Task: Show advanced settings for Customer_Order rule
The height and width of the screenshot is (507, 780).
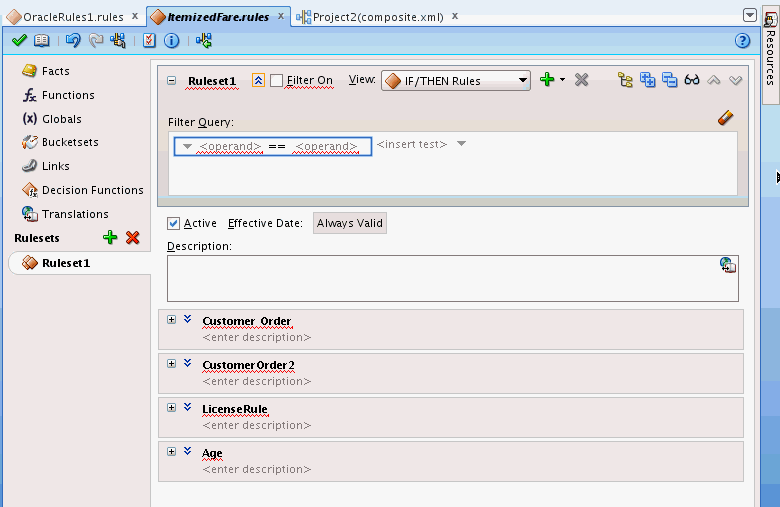Action: click(188, 319)
